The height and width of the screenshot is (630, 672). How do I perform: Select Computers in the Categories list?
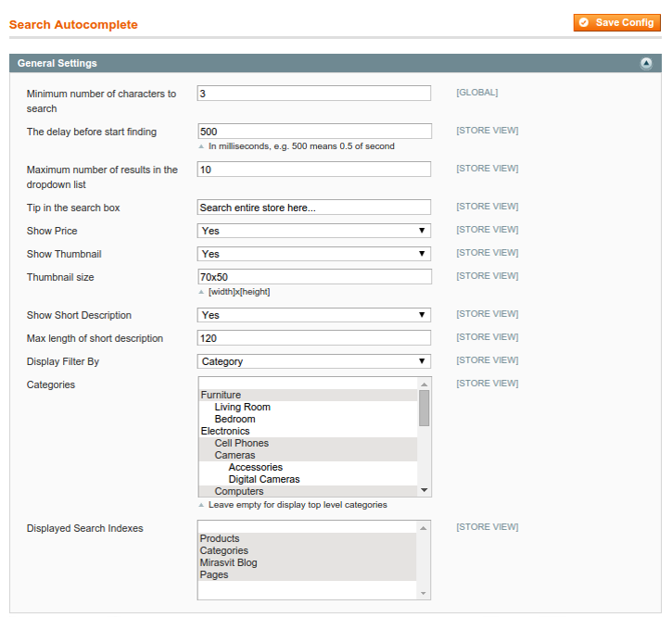point(308,491)
